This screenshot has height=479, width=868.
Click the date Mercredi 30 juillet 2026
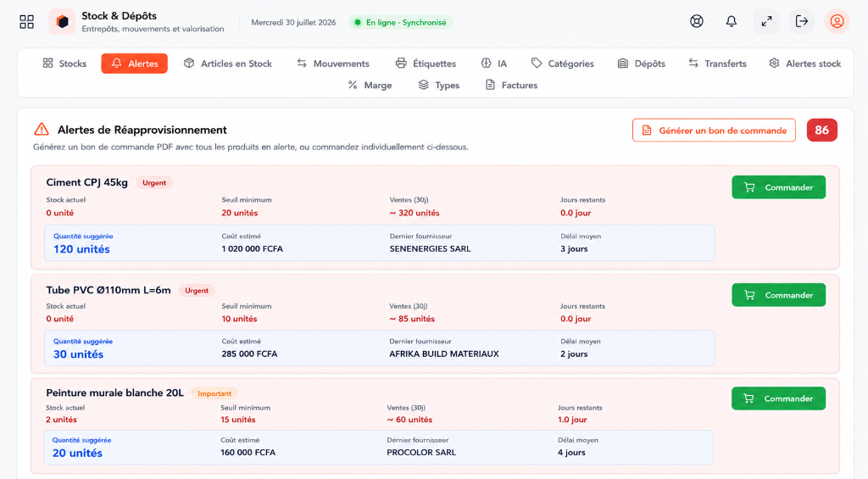[293, 23]
